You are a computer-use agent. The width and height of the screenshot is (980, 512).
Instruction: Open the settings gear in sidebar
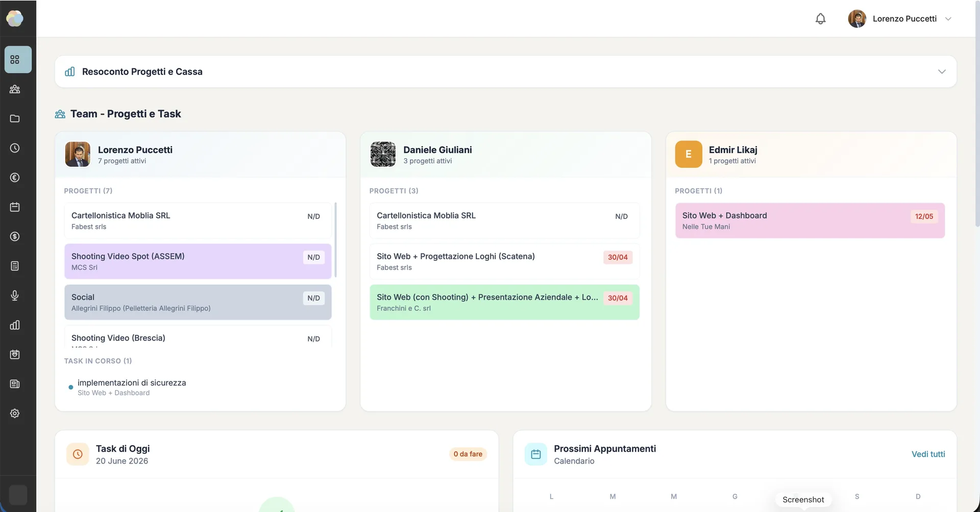click(x=15, y=413)
